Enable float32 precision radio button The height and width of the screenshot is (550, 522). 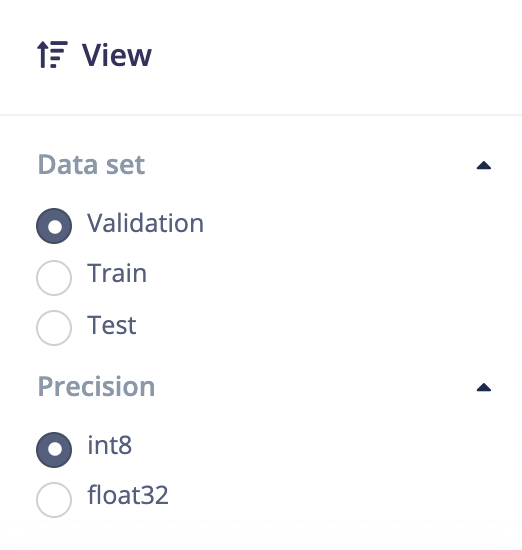[x=54, y=500]
